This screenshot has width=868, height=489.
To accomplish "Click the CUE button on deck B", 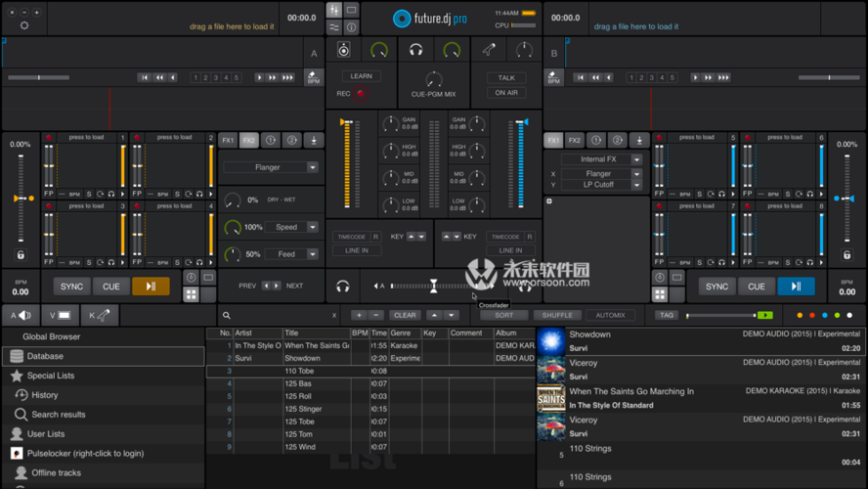I will [x=757, y=287].
